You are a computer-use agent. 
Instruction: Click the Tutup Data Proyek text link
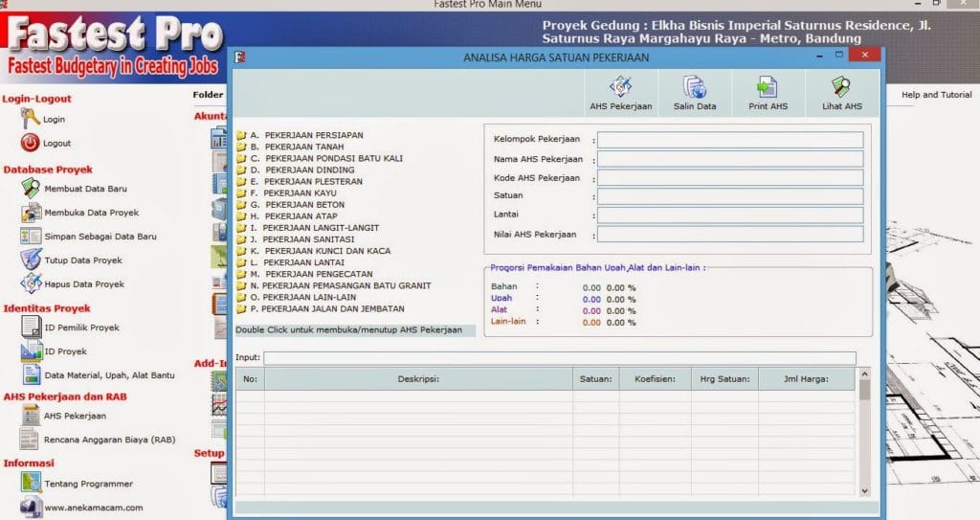pyautogui.click(x=83, y=260)
